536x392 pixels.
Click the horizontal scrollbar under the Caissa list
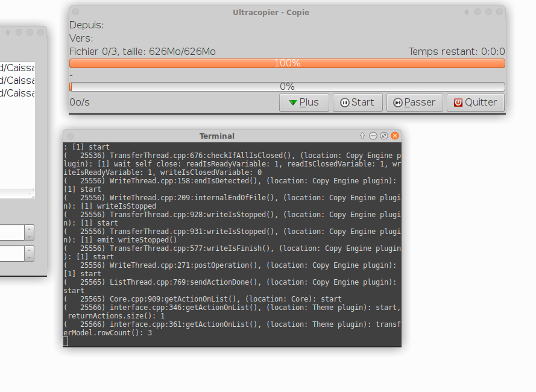click(17, 194)
